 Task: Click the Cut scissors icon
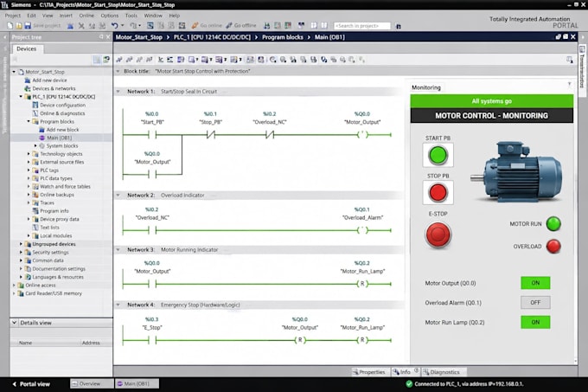click(81, 25)
